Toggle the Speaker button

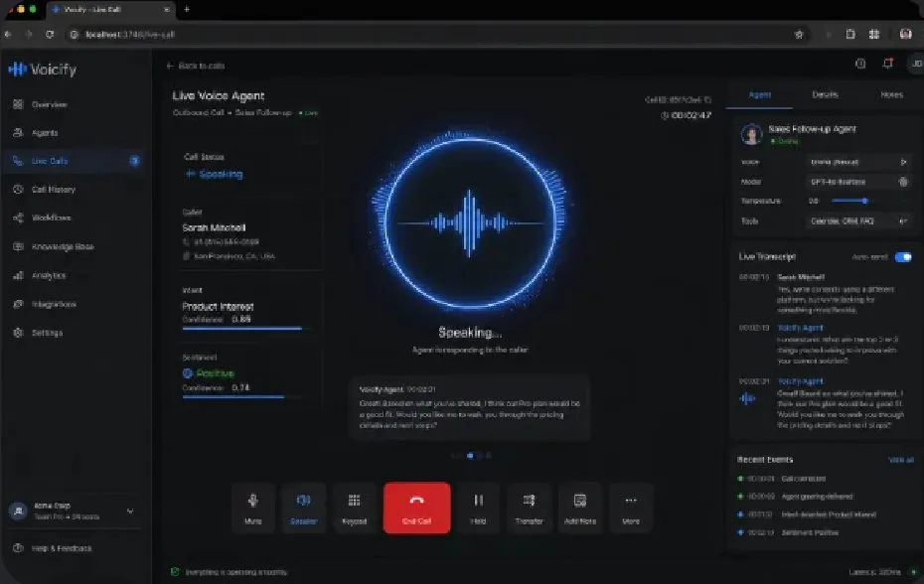click(x=303, y=508)
